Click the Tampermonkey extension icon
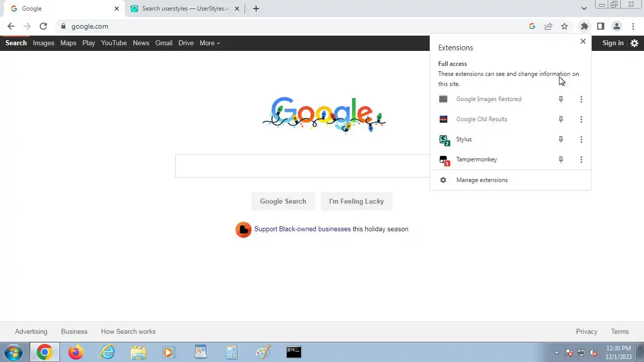Screen dimensions: 644x362 (444, 160)
